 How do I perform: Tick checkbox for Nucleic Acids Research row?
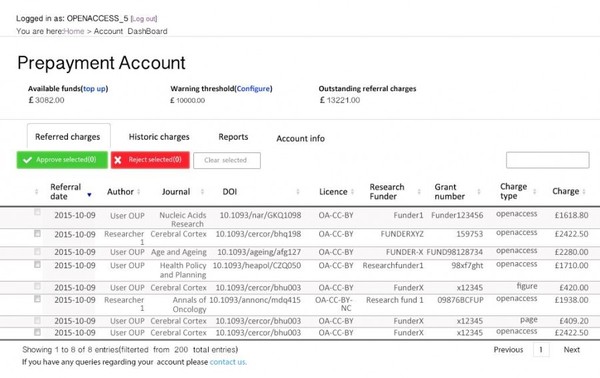point(37,212)
